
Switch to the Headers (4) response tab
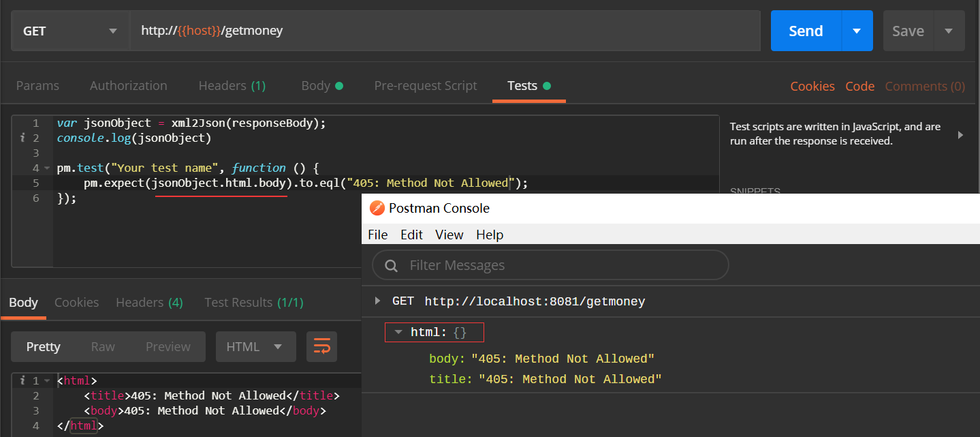coord(148,302)
